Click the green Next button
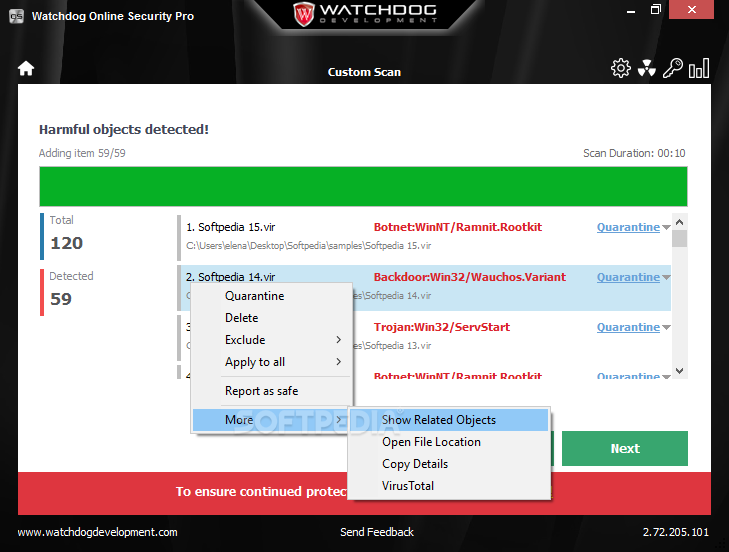Screen dimensions: 729x552 (624, 448)
